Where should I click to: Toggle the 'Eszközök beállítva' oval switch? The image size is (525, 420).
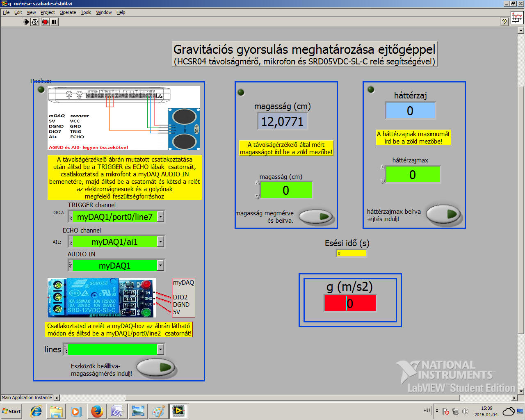coord(155,367)
